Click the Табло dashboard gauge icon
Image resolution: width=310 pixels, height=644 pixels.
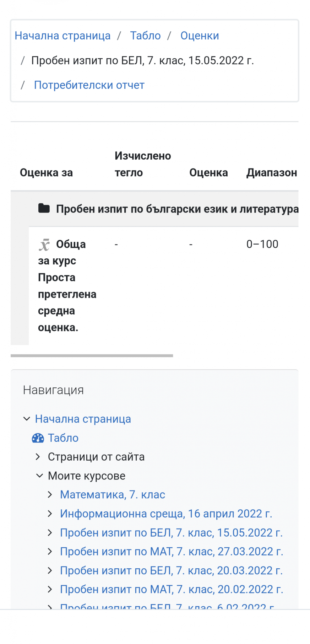click(38, 438)
